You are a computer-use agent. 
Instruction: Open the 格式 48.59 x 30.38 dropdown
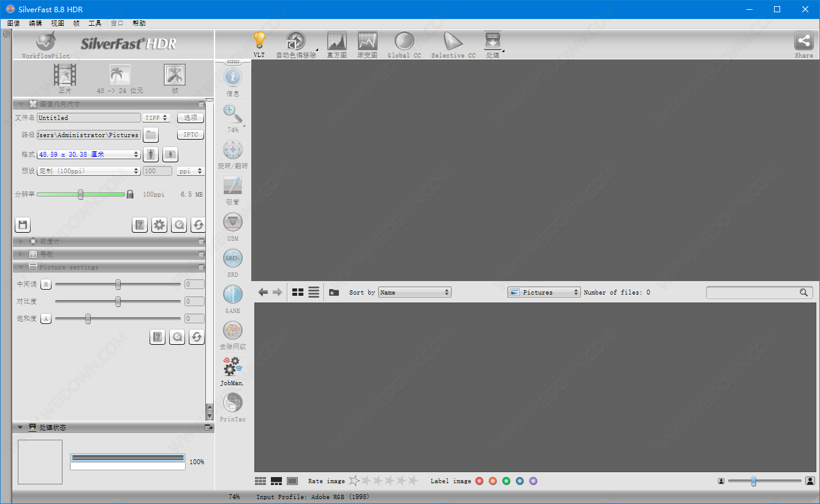(89, 154)
